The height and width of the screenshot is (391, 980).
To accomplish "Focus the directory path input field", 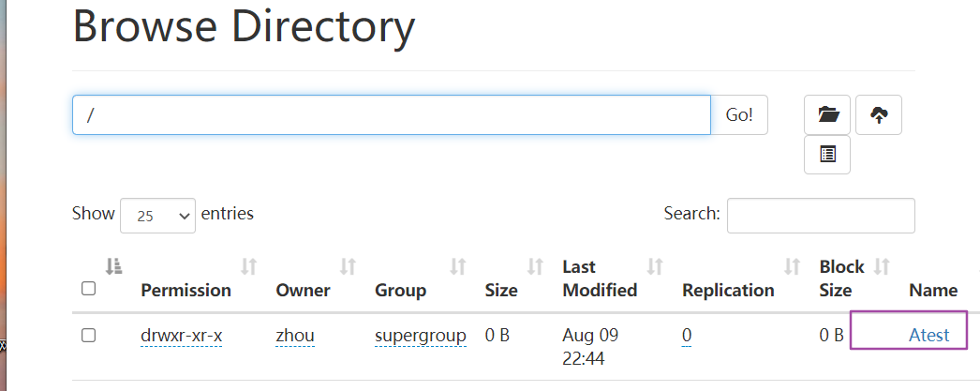I will (x=391, y=115).
